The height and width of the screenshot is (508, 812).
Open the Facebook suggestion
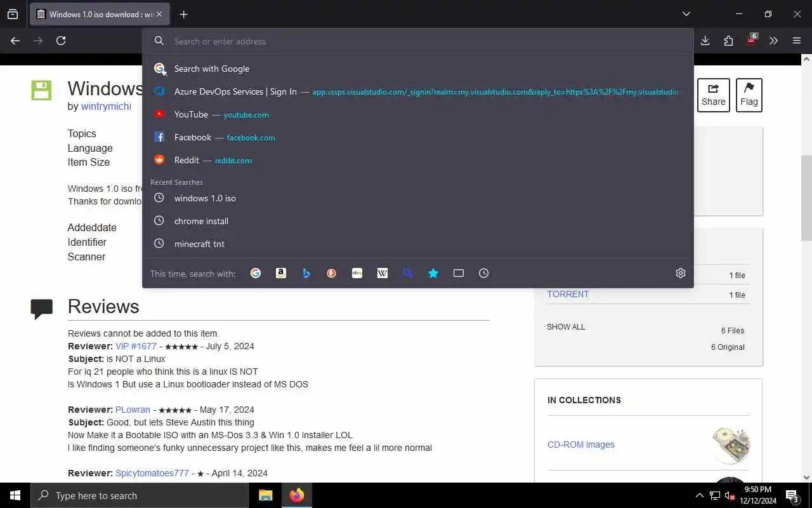point(418,137)
